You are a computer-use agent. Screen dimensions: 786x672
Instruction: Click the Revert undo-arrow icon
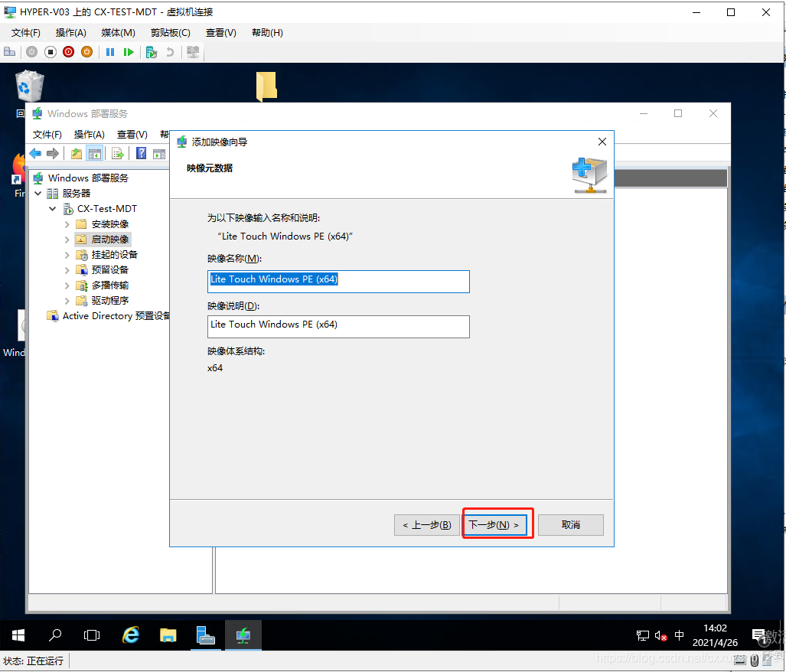(170, 51)
